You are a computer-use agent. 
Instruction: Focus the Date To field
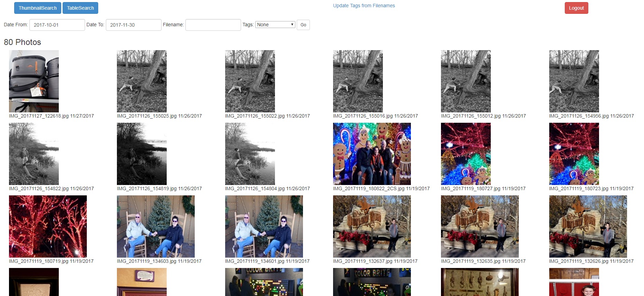[x=134, y=25]
